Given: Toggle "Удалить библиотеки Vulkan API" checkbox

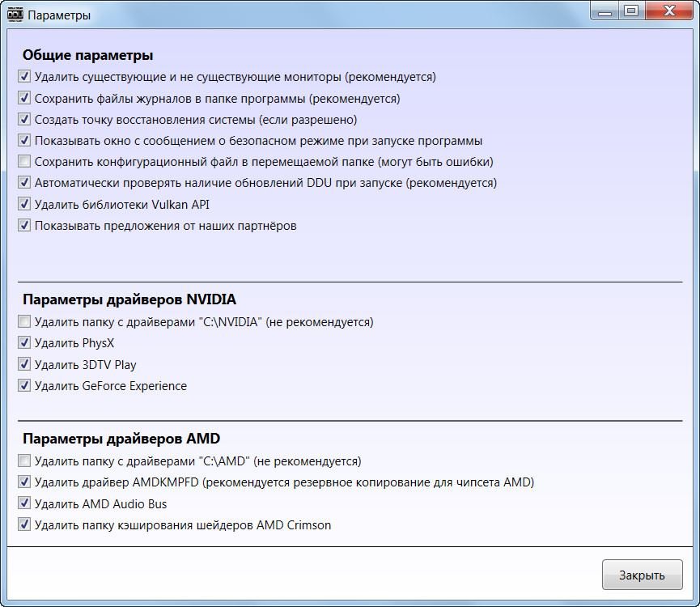Looking at the screenshot, I should point(24,204).
